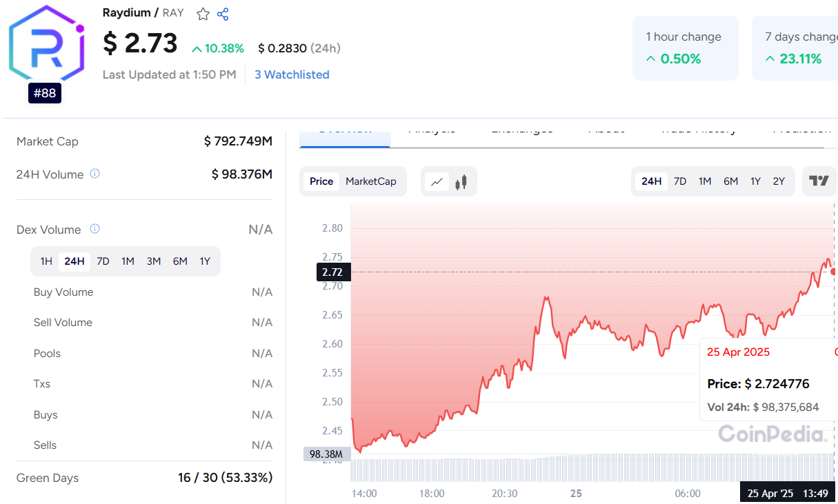Click the share icon next to Raydium
The width and height of the screenshot is (838, 504).
click(223, 14)
